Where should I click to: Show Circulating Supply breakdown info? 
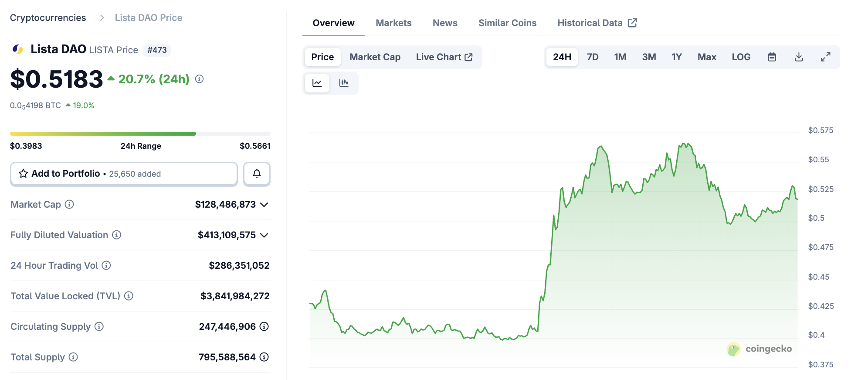264,326
